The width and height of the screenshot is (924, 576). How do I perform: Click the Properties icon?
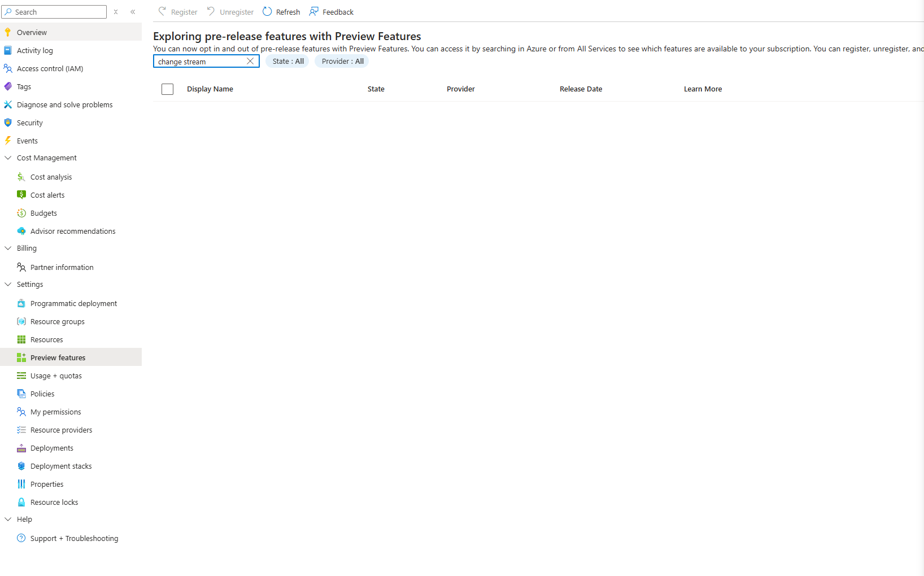[21, 484]
